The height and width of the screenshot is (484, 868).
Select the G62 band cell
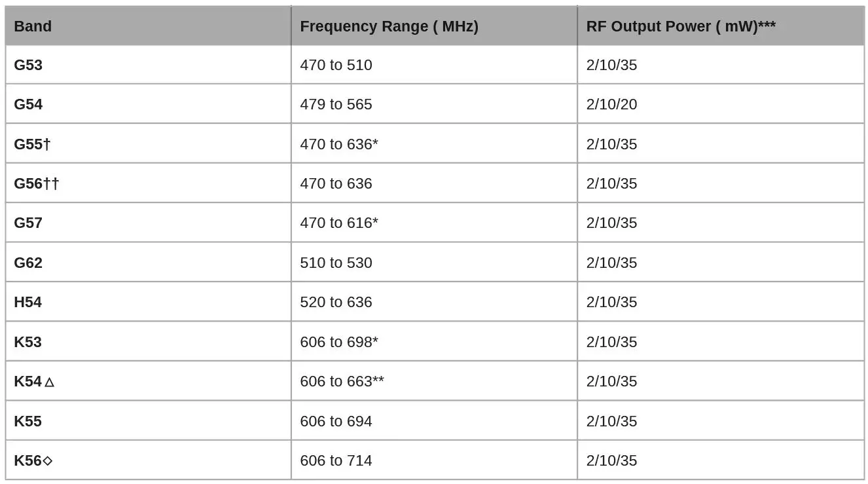(28, 263)
